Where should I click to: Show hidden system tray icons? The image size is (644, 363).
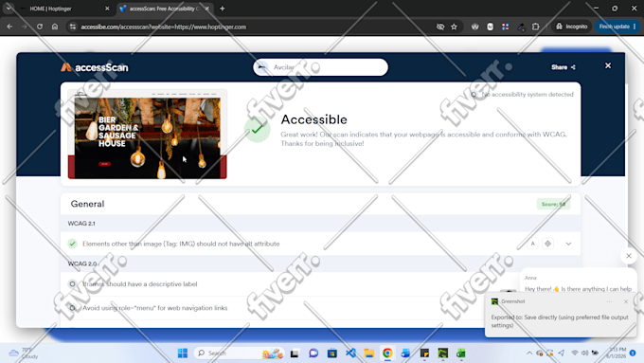pyautogui.click(x=529, y=354)
